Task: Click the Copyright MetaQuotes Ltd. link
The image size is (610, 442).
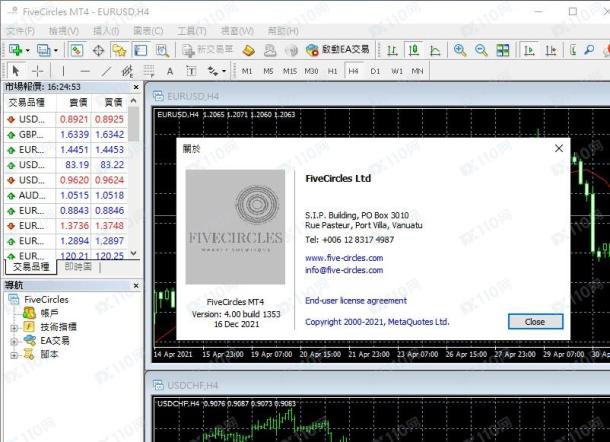Action: (377, 322)
